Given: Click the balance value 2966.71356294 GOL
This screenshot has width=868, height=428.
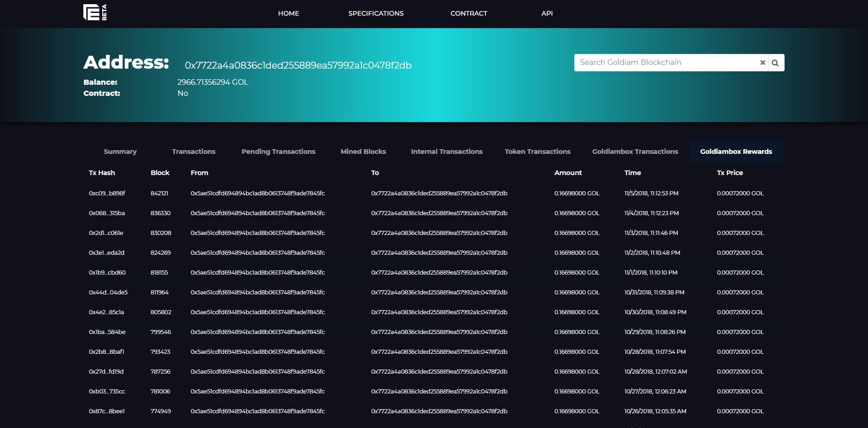Looking at the screenshot, I should pos(213,82).
